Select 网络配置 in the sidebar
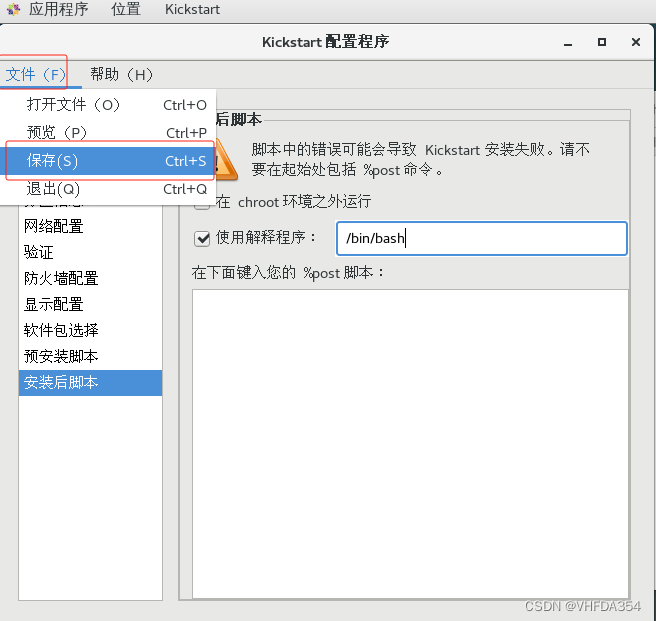 click(90, 226)
